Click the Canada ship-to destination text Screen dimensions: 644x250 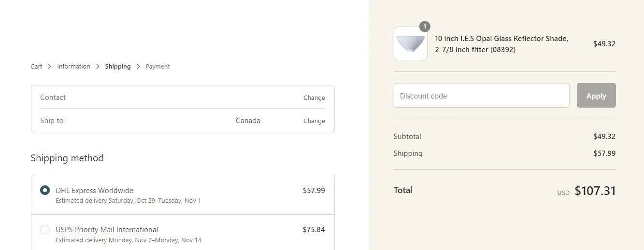click(x=248, y=121)
